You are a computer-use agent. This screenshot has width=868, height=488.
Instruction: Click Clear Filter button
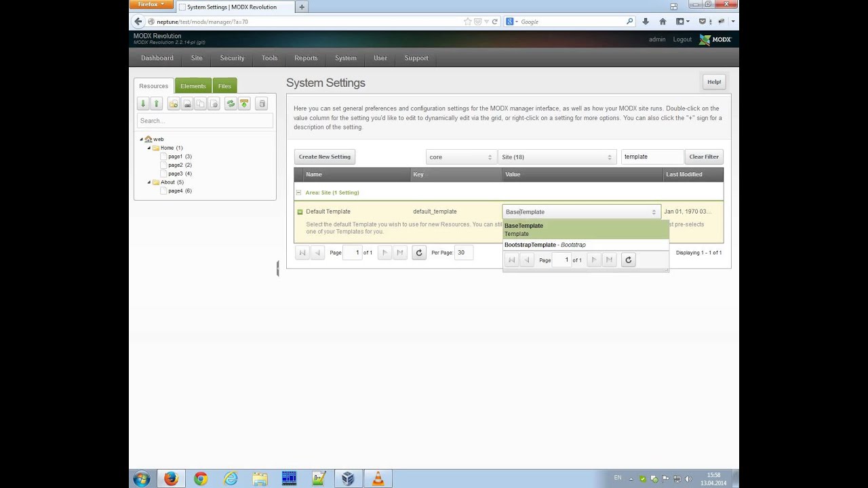pos(704,157)
